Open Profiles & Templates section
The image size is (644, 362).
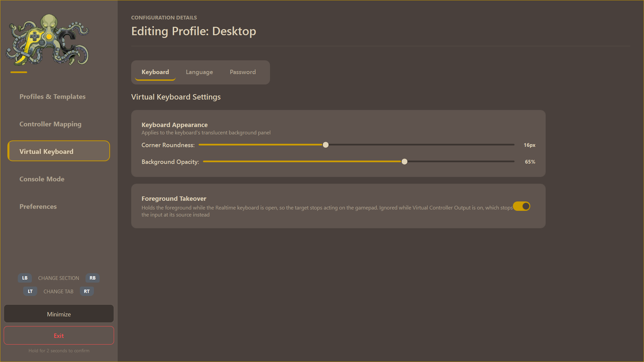pos(59,97)
